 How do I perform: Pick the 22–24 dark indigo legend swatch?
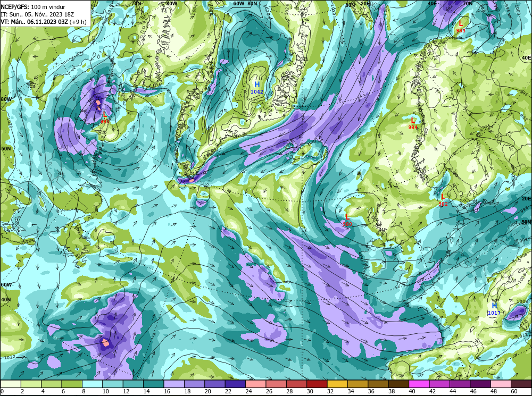(x=235, y=384)
